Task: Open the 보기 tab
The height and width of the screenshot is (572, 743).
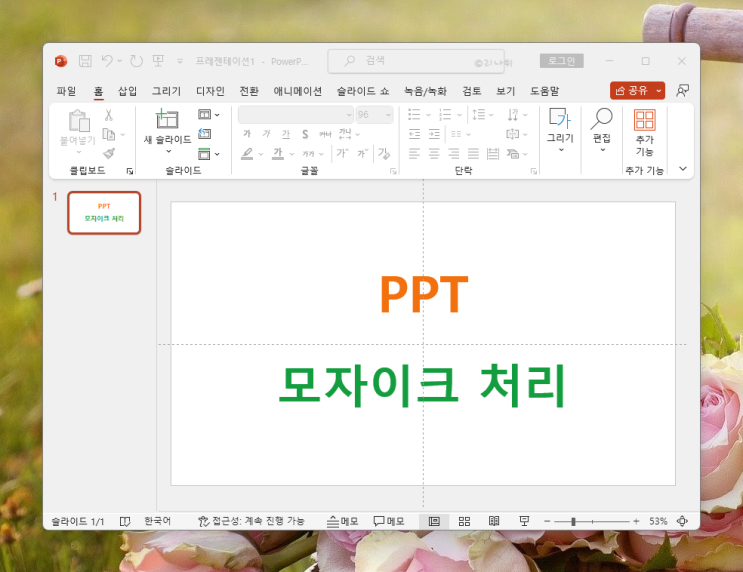Action: click(x=506, y=91)
